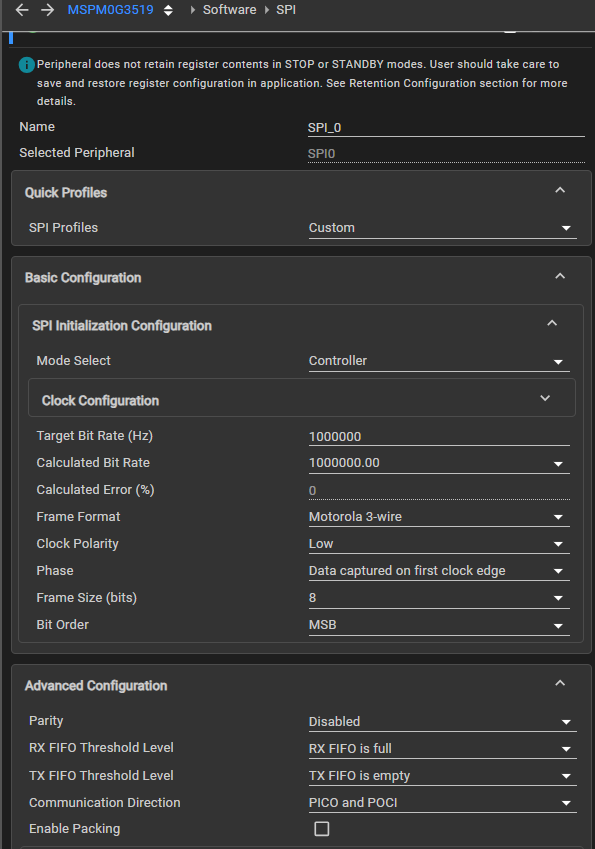This screenshot has width=595, height=849.
Task: Open the Parity dropdown
Action: [442, 722]
